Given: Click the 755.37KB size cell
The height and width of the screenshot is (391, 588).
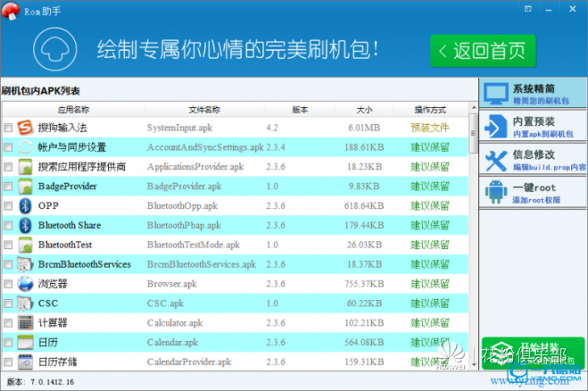Looking at the screenshot, I should pyautogui.click(x=364, y=284).
